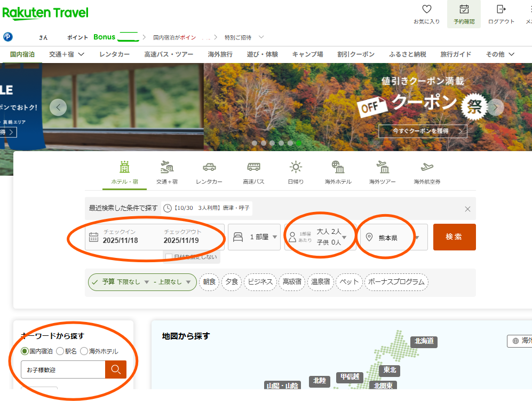Open the お気に入り heart icon

pyautogui.click(x=426, y=10)
